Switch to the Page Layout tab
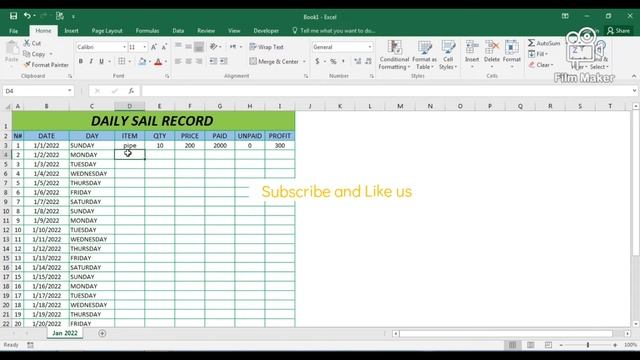This screenshot has width=640, height=360. click(x=107, y=31)
